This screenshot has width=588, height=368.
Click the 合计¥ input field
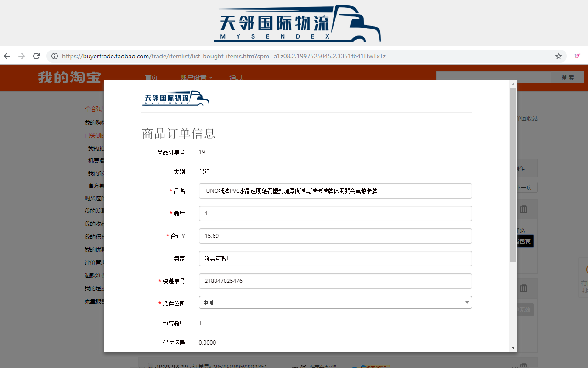(x=335, y=236)
